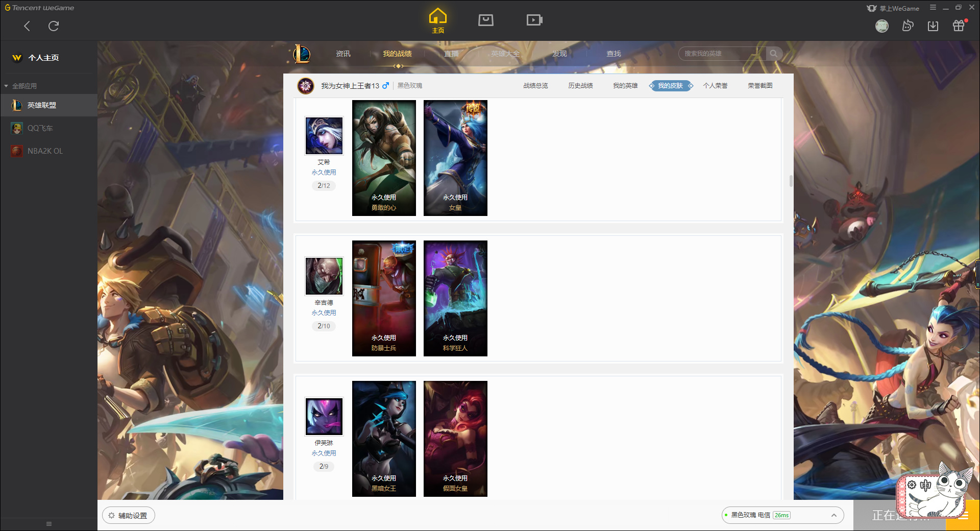Click the 2/10 skin count badge
980x531 pixels.
pyautogui.click(x=324, y=326)
